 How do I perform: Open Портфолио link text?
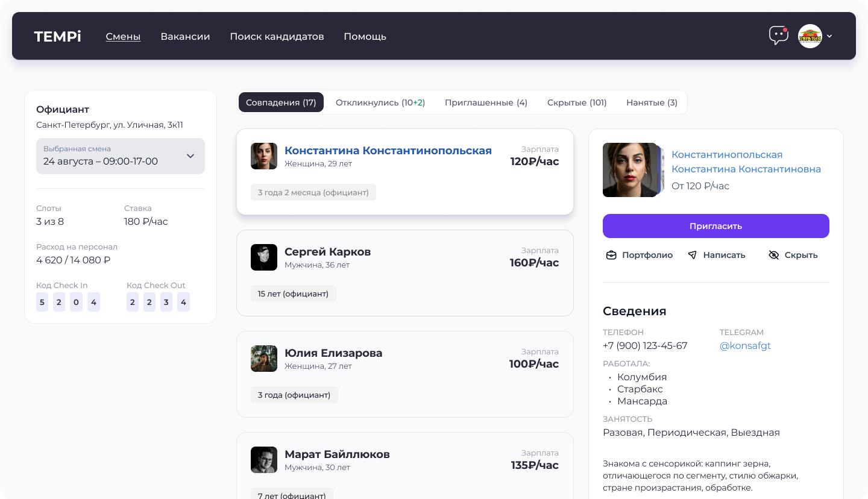647,255
